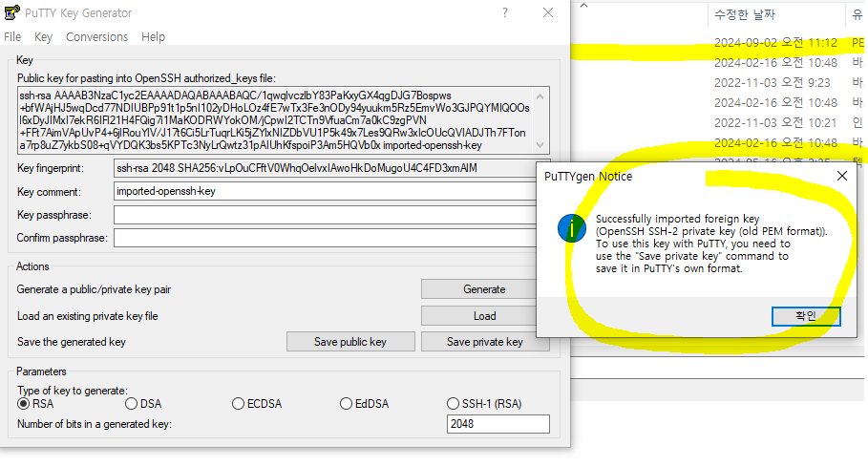This screenshot has width=868, height=467.
Task: Click the sort chevron above Explorer columns
Action: point(583,5)
